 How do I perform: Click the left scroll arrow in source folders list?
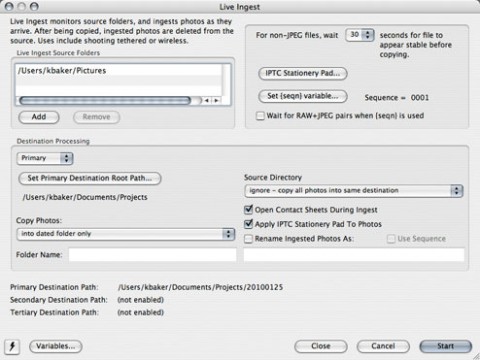click(207, 100)
